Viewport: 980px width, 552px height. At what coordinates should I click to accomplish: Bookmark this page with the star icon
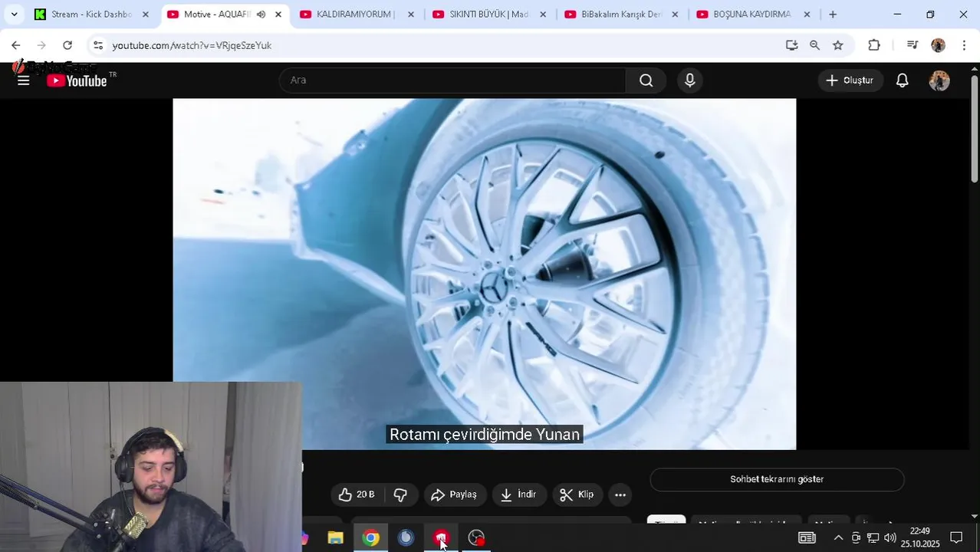[838, 45]
